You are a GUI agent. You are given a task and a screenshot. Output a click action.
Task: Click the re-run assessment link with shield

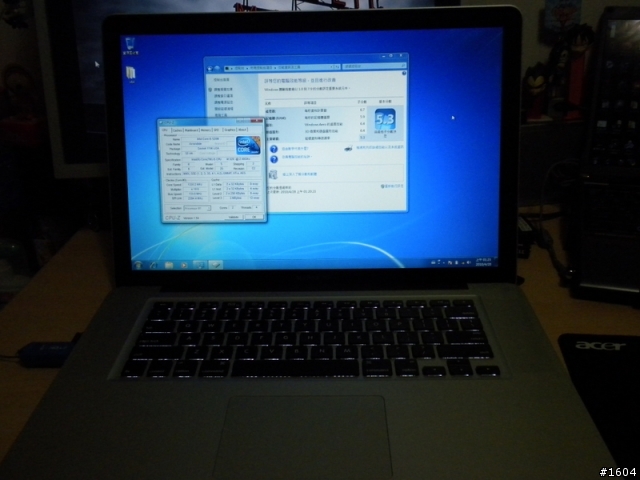coord(392,186)
